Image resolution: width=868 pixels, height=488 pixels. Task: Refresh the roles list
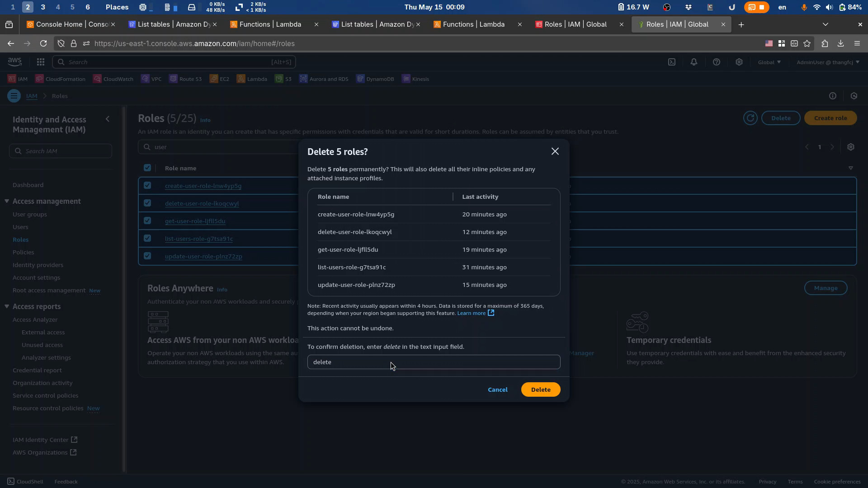click(x=750, y=118)
